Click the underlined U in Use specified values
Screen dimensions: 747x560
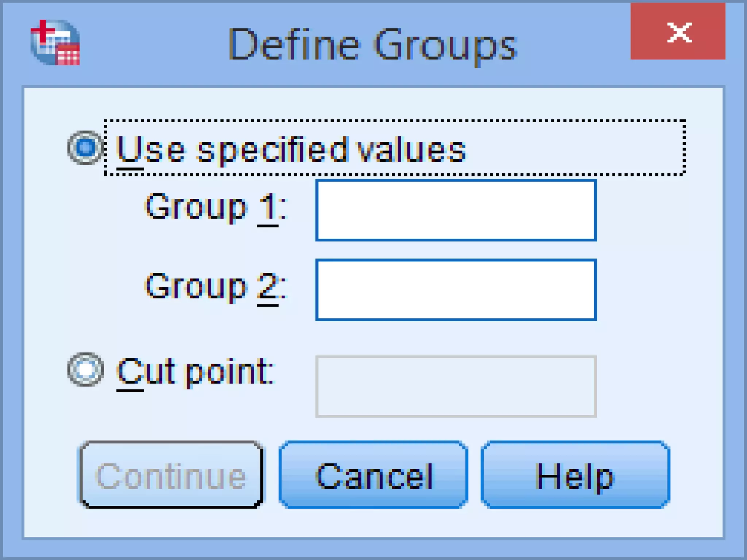tap(129, 149)
